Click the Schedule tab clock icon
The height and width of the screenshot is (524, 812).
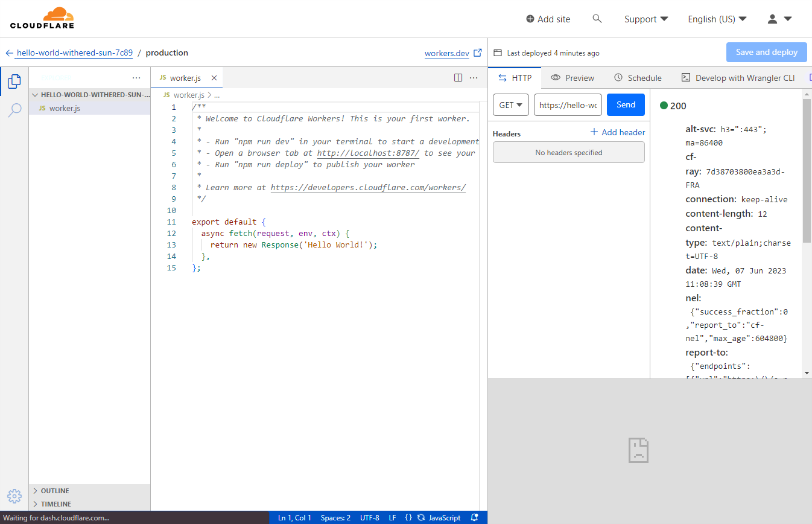tap(618, 78)
